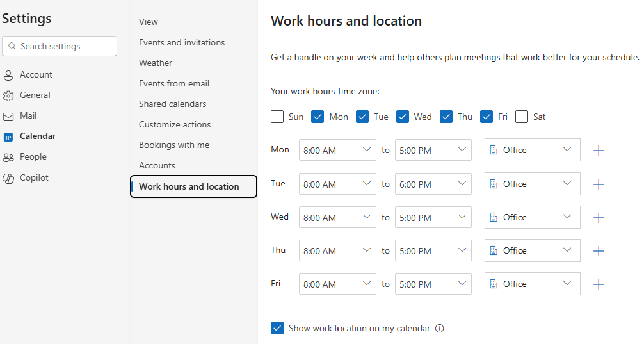Open Events and invitations settings

pos(182,42)
